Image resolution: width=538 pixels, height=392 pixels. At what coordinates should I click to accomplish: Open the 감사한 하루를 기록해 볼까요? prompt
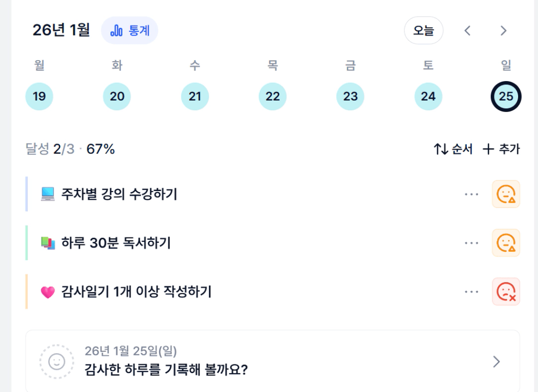coord(166,369)
